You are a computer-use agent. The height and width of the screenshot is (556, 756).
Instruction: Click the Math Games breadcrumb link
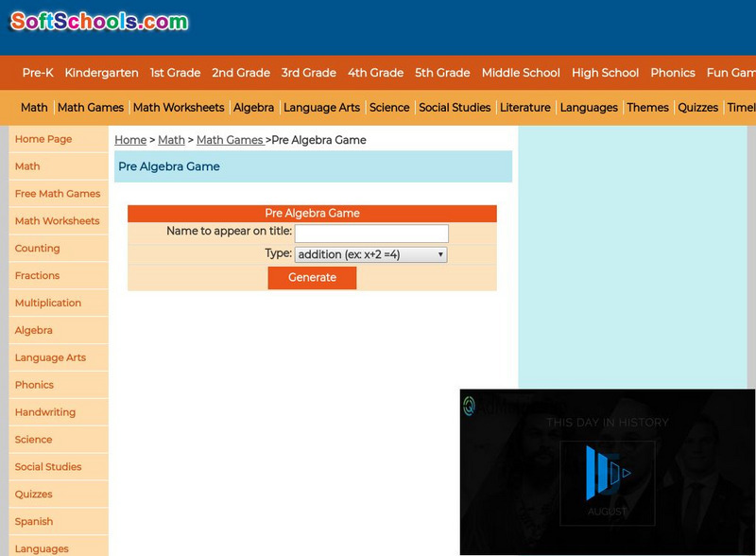click(230, 140)
